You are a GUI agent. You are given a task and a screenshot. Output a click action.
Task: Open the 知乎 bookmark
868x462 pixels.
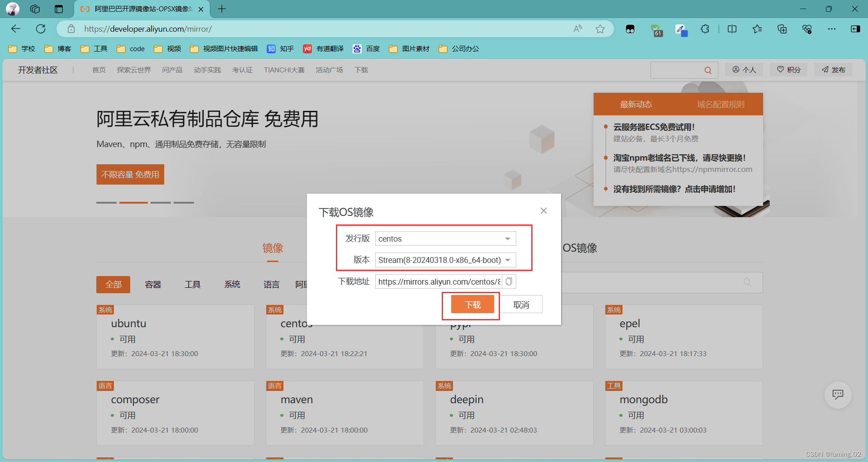tap(280, 49)
